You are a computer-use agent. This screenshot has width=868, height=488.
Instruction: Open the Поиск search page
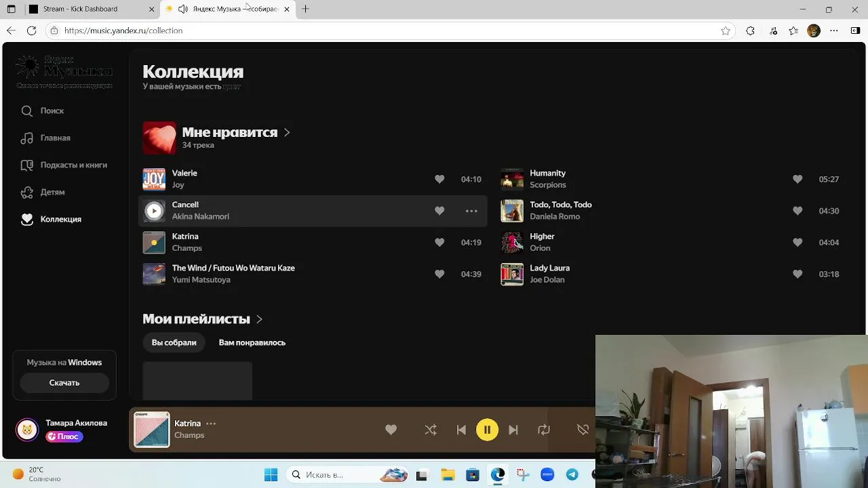tap(42, 110)
